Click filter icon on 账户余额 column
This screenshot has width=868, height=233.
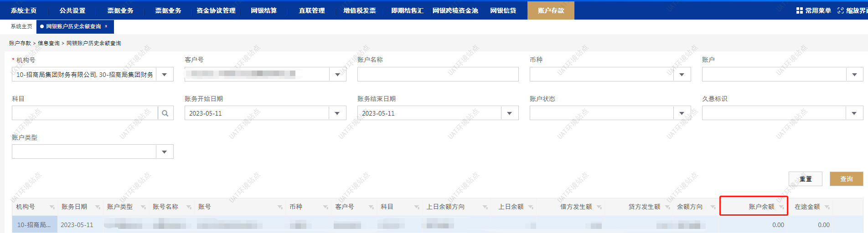tap(781, 207)
